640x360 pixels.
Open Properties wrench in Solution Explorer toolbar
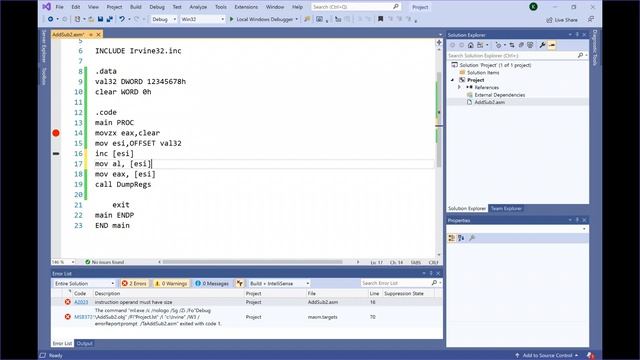(542, 45)
